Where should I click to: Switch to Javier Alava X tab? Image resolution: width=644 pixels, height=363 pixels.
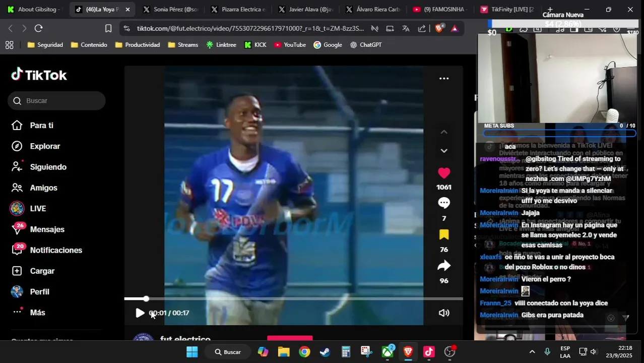click(305, 9)
